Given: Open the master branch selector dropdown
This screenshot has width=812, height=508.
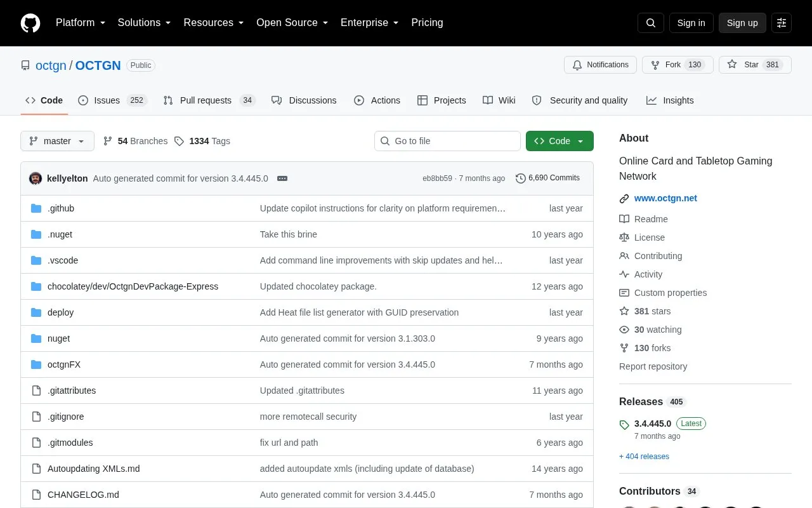Looking at the screenshot, I should [x=57, y=141].
